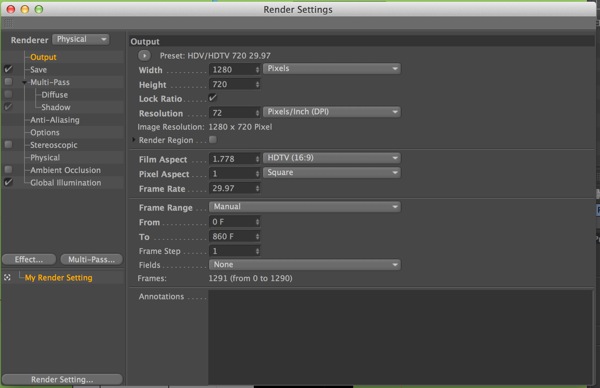Image resolution: width=600 pixels, height=388 pixels.
Task: Click the Resolution field stepper arrows
Action: 257,113
